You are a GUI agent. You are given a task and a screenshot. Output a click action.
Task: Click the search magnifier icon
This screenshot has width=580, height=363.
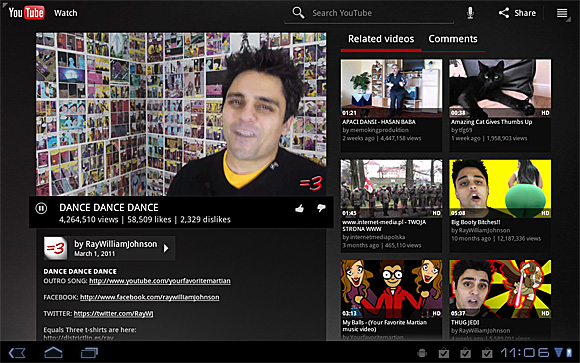click(x=298, y=13)
